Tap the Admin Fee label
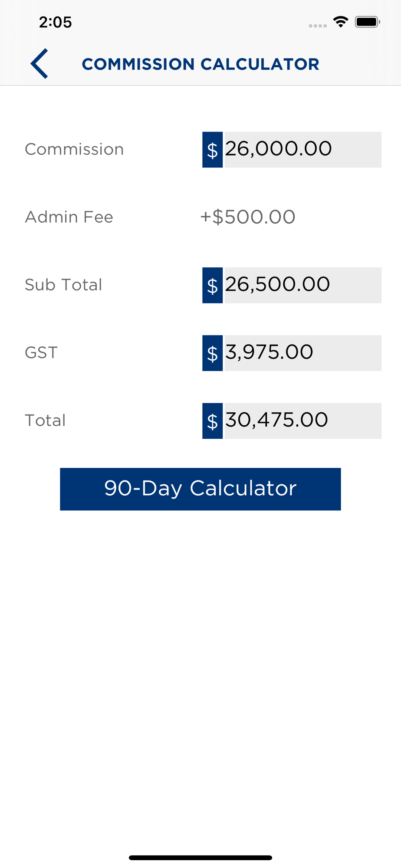This screenshot has width=401, height=868. 69,217
